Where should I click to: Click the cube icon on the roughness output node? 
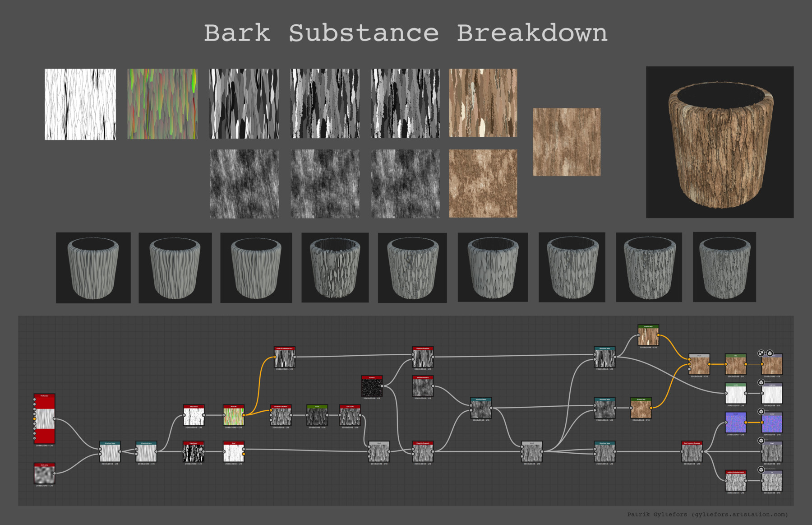[x=761, y=382]
